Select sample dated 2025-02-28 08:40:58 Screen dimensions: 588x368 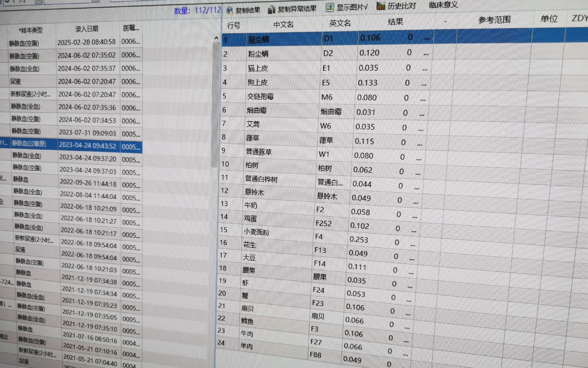point(86,42)
